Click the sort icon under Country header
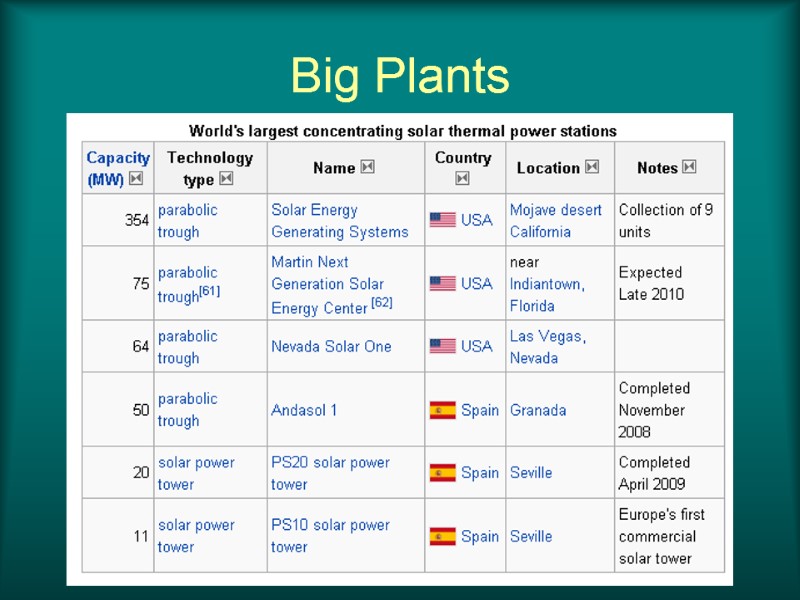Image resolution: width=800 pixels, height=600 pixels. pos(462,178)
